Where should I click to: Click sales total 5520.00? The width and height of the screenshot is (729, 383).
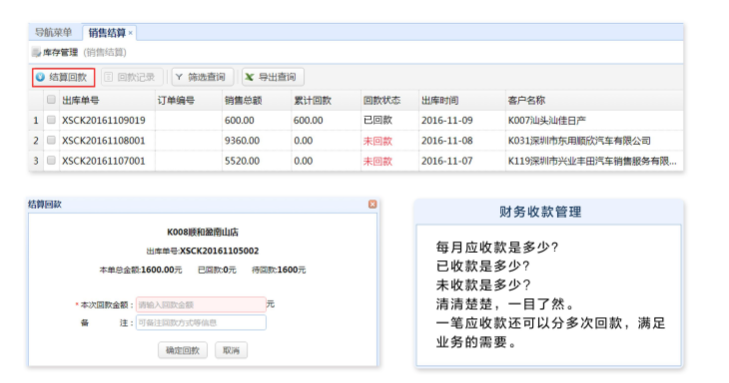(242, 161)
